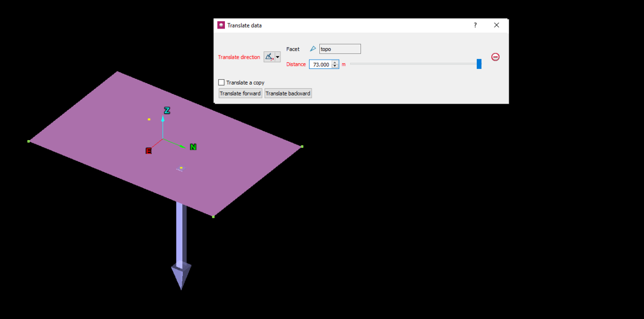This screenshot has width=644, height=319.
Task: Click the red Distance label
Action: pos(296,64)
